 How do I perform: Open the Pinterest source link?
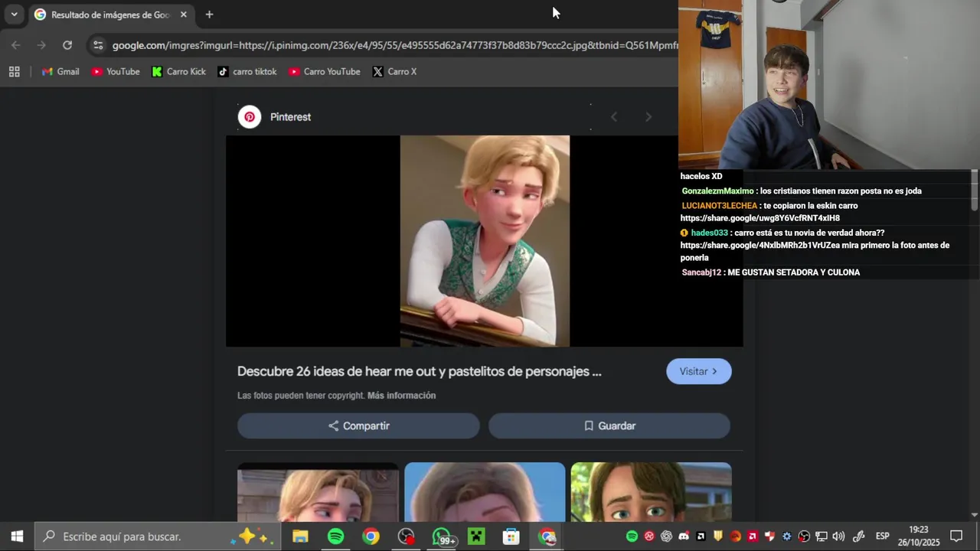point(290,117)
